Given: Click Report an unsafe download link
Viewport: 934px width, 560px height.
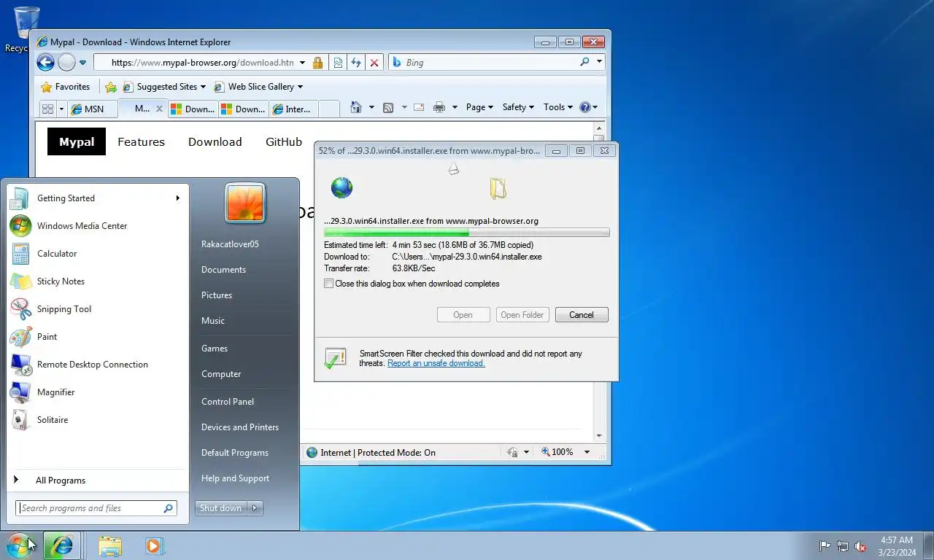Looking at the screenshot, I should [436, 363].
